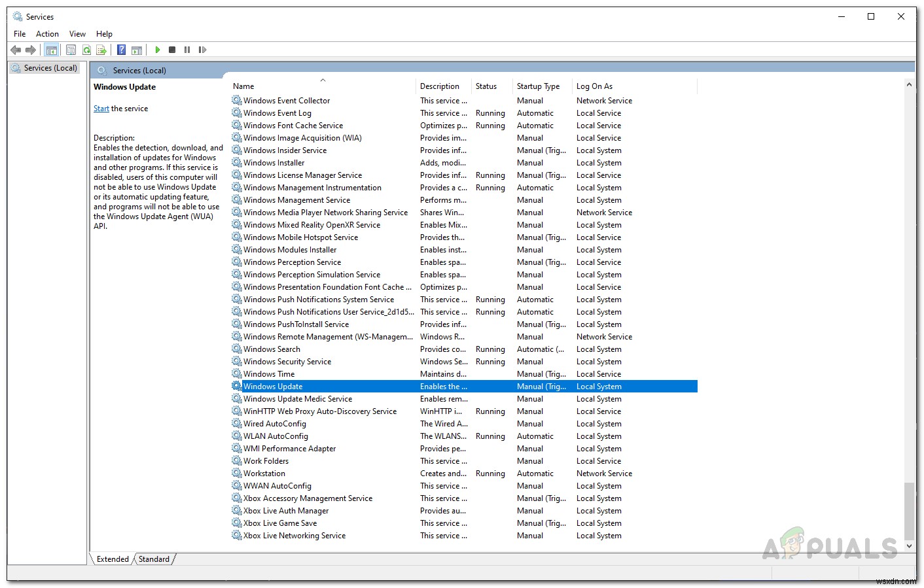Click the Services app icon in title bar
924x588 pixels.
tap(18, 16)
